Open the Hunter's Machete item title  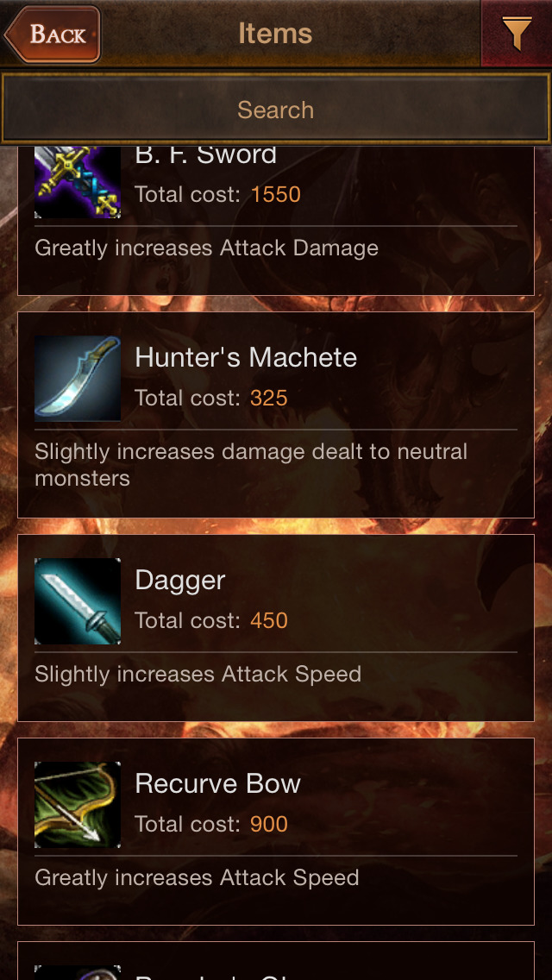click(x=246, y=357)
